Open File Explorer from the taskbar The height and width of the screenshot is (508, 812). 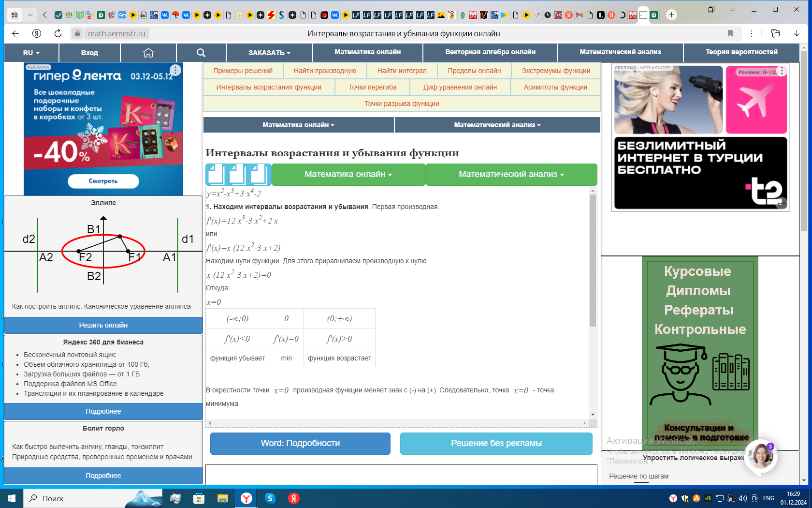[222, 498]
